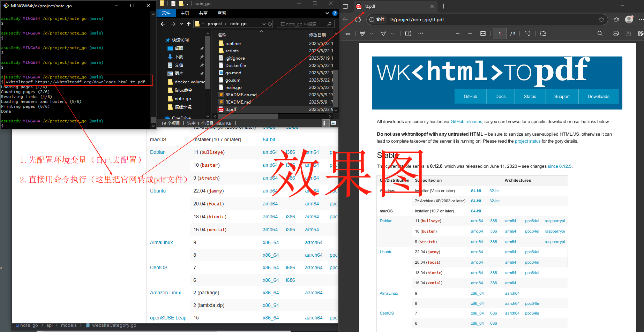Refresh the note_go folder view
The width and height of the screenshot is (644, 332).
[270, 24]
